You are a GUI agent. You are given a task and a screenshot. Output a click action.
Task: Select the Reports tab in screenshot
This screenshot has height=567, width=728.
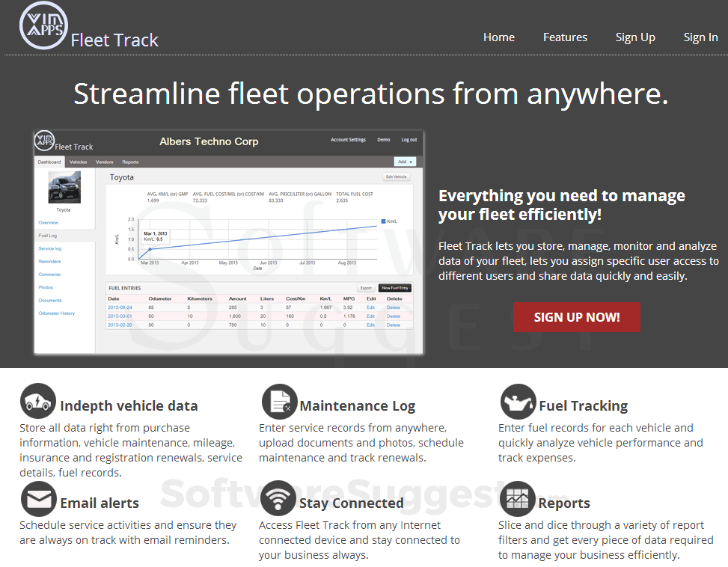130,162
